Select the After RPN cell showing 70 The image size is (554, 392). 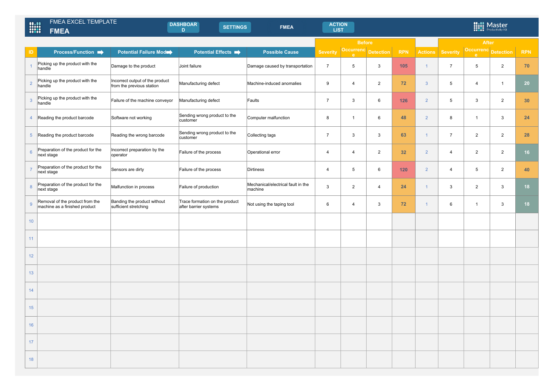click(x=527, y=66)
